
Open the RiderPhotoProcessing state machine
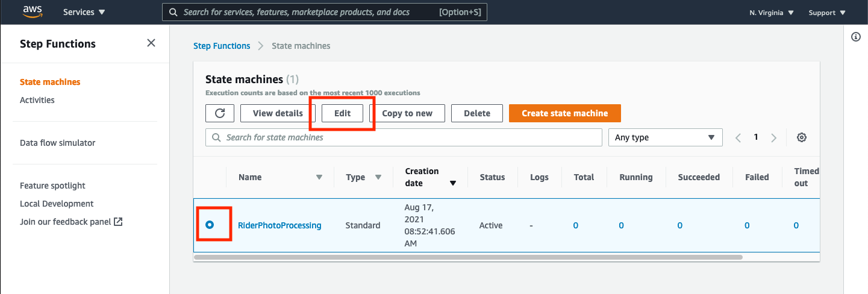[279, 225]
